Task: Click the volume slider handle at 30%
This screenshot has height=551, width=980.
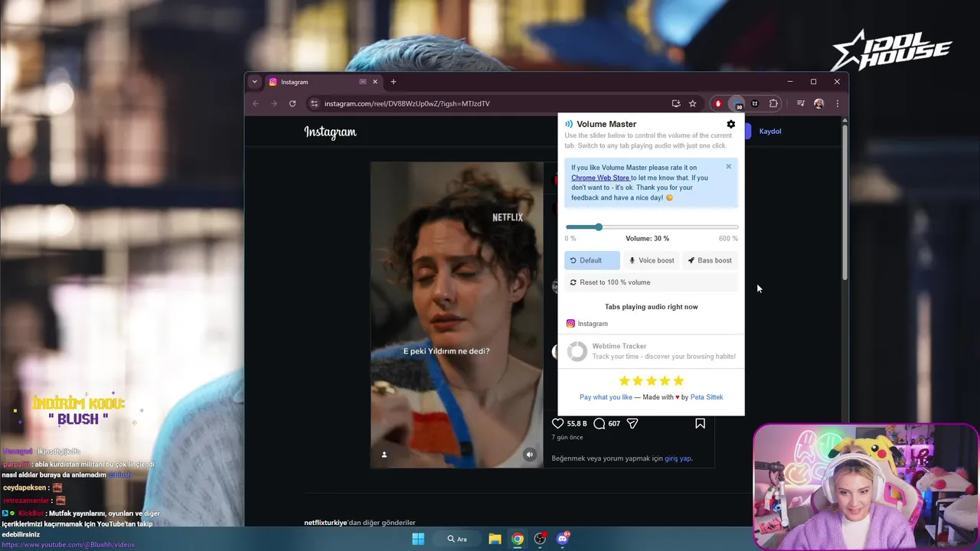Action: coord(599,227)
